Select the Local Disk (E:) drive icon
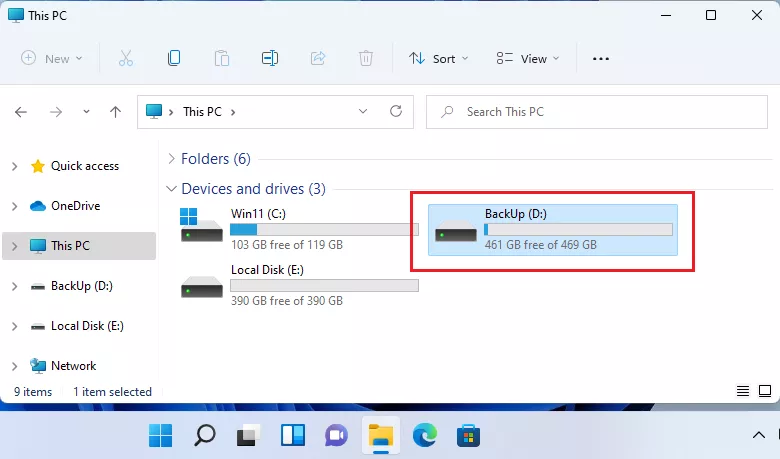 pyautogui.click(x=201, y=287)
